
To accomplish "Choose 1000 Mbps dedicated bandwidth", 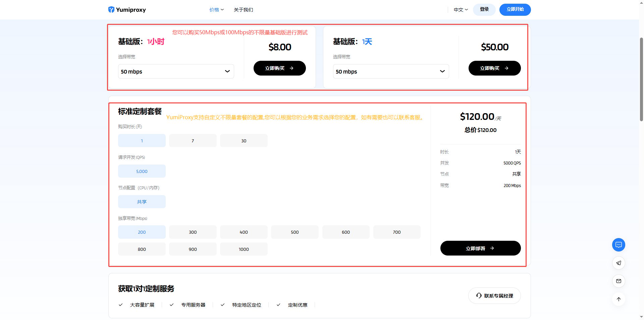I will [x=244, y=249].
